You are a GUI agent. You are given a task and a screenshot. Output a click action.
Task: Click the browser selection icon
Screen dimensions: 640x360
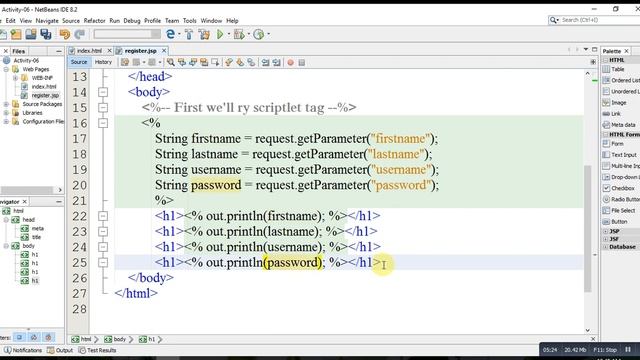point(170,35)
